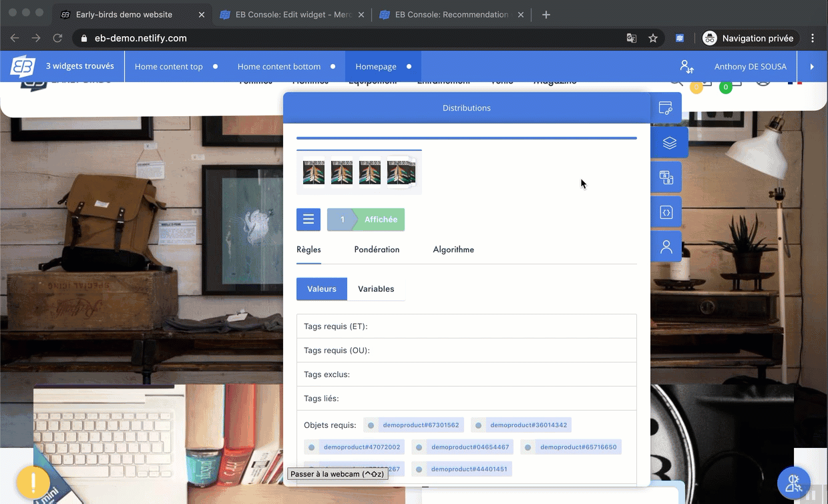Screen dimensions: 828x504
Task: Open the hamburger distribution list menu
Action: click(308, 220)
